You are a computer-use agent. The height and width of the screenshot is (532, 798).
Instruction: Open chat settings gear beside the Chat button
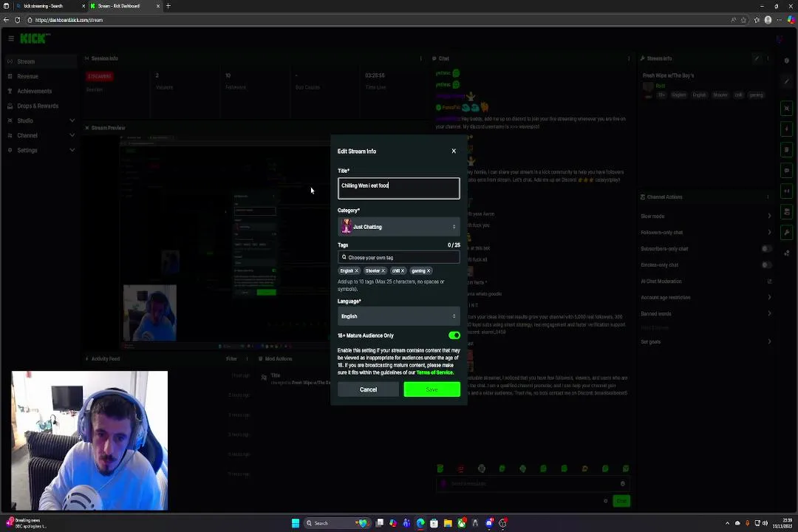(x=605, y=501)
